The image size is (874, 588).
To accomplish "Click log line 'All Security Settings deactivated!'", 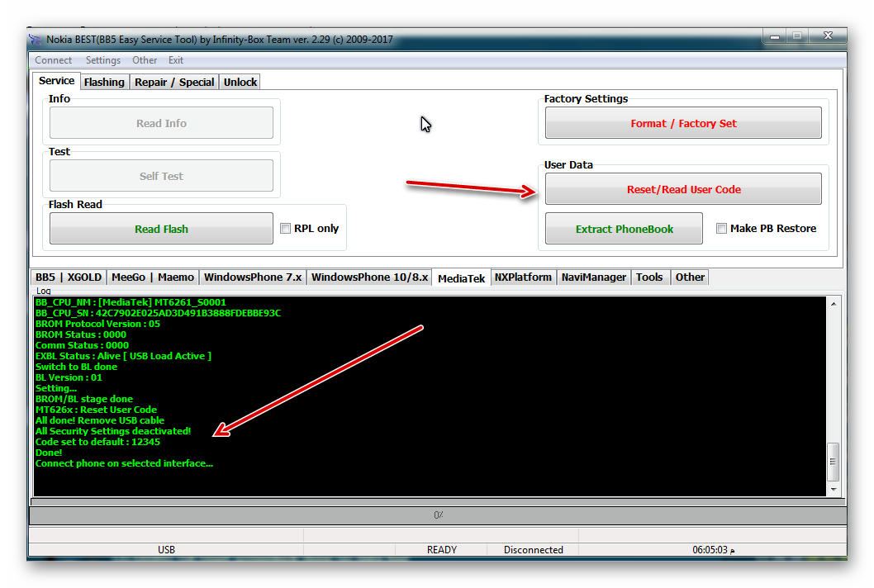I will [113, 431].
